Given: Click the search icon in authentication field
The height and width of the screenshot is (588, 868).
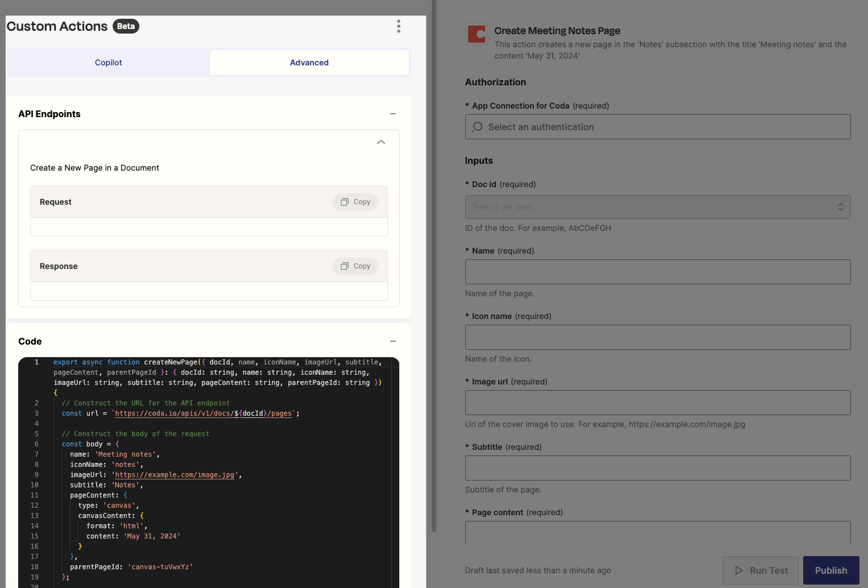Looking at the screenshot, I should (x=477, y=127).
